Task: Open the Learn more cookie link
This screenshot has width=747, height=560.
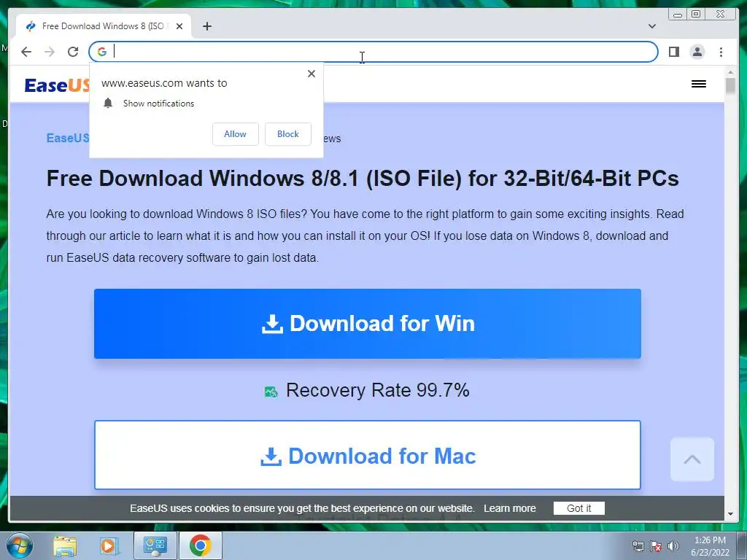Action: coord(510,508)
